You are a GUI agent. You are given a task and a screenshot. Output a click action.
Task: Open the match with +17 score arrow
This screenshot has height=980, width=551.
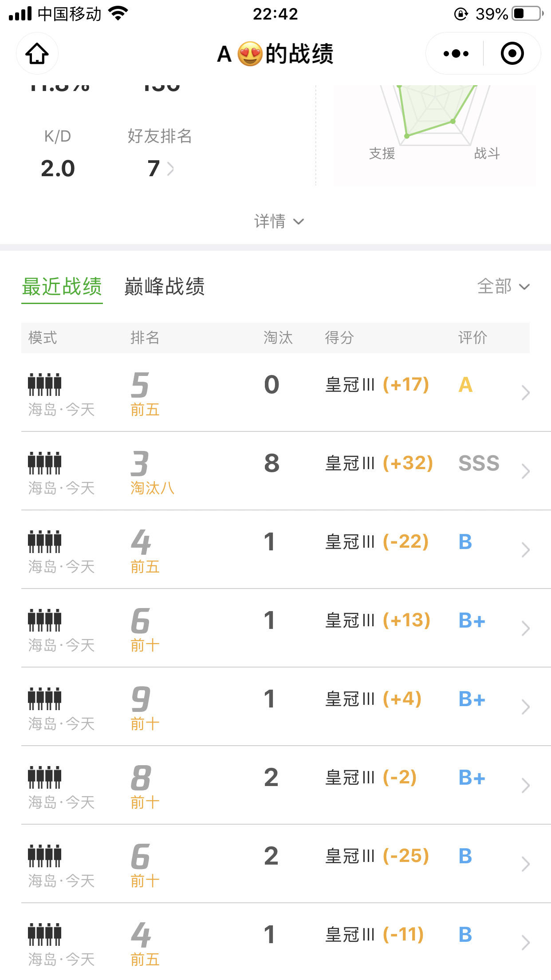pyautogui.click(x=526, y=393)
